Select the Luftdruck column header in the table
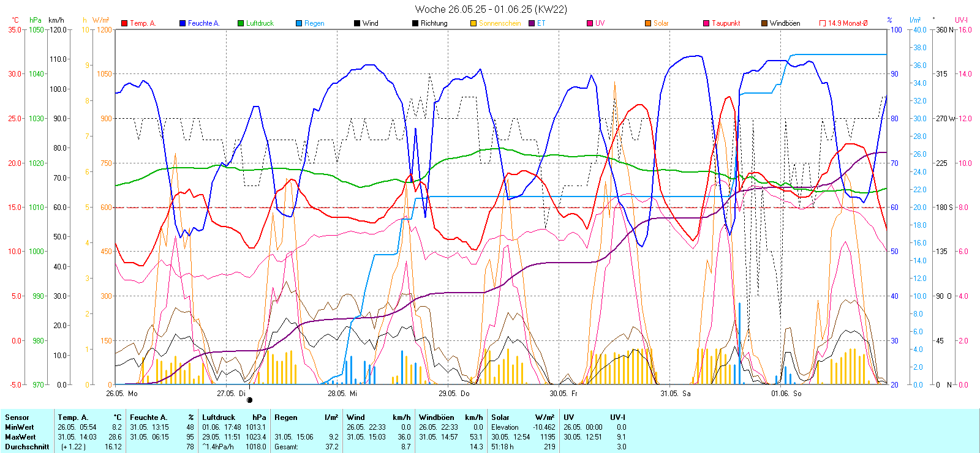 219,417
